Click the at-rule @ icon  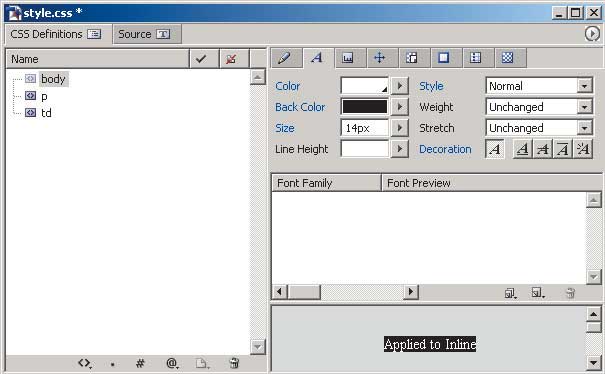pos(172,363)
